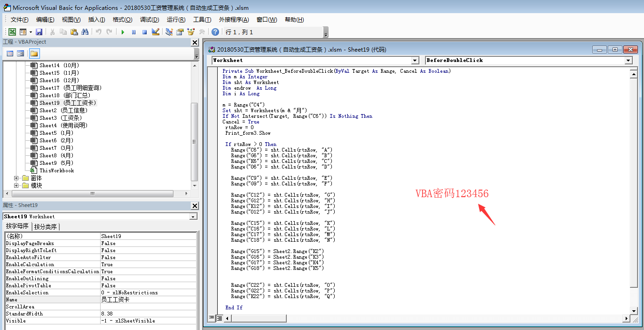Open the 编辑(E) menu
Viewport: 644px width, 330px height.
[x=45, y=20]
